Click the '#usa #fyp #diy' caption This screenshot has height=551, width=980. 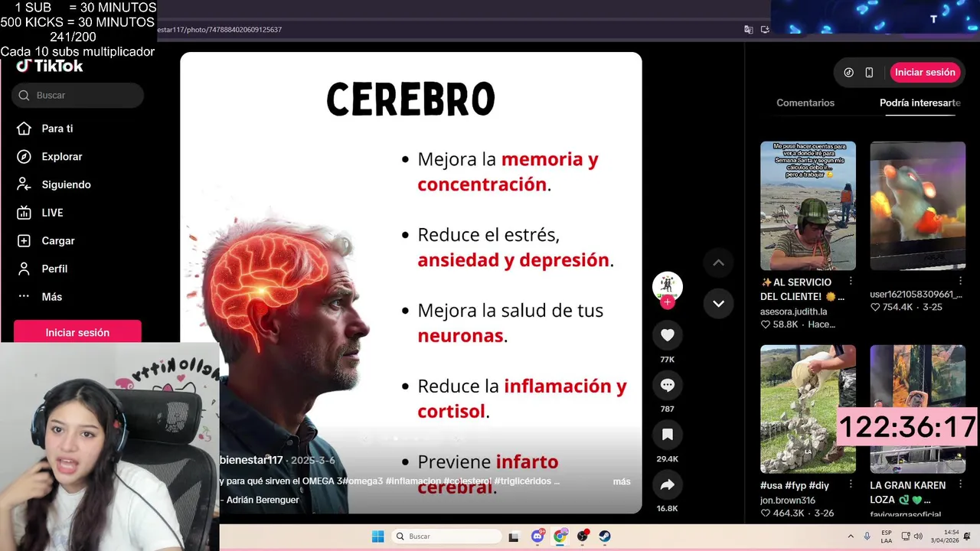point(795,485)
